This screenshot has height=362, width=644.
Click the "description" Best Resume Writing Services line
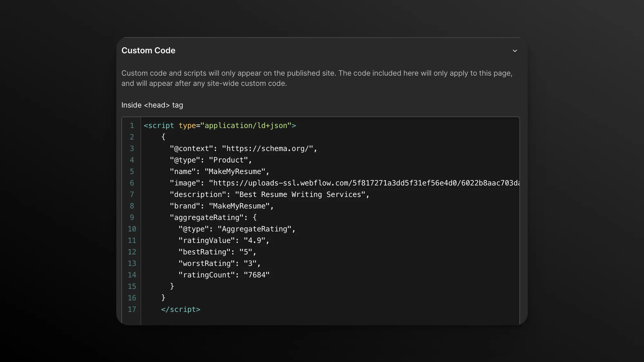click(270, 195)
